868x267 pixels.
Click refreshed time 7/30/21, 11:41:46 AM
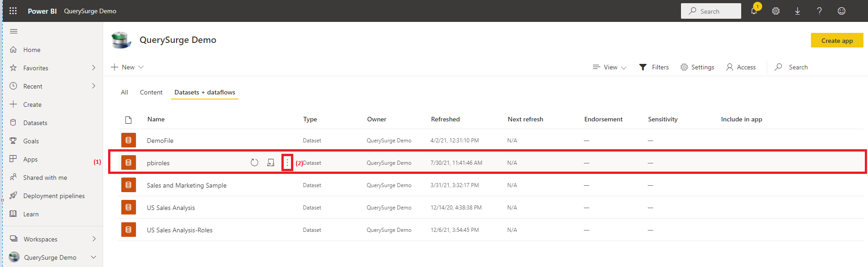[x=456, y=163]
